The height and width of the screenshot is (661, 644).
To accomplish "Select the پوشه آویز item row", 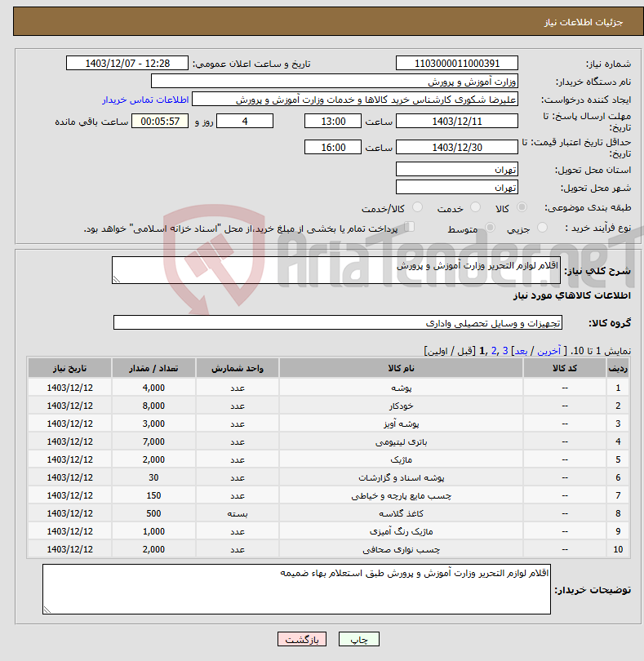I will point(329,424).
